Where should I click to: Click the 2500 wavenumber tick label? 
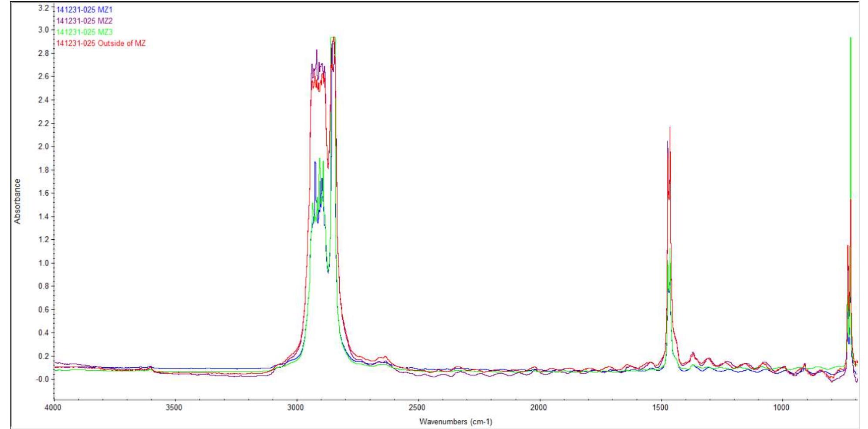pos(417,407)
